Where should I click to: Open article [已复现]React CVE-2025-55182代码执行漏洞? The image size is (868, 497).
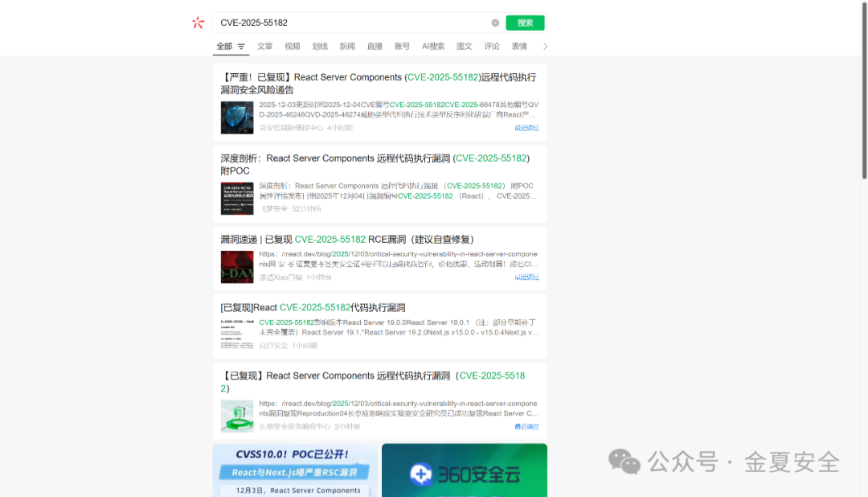click(313, 307)
